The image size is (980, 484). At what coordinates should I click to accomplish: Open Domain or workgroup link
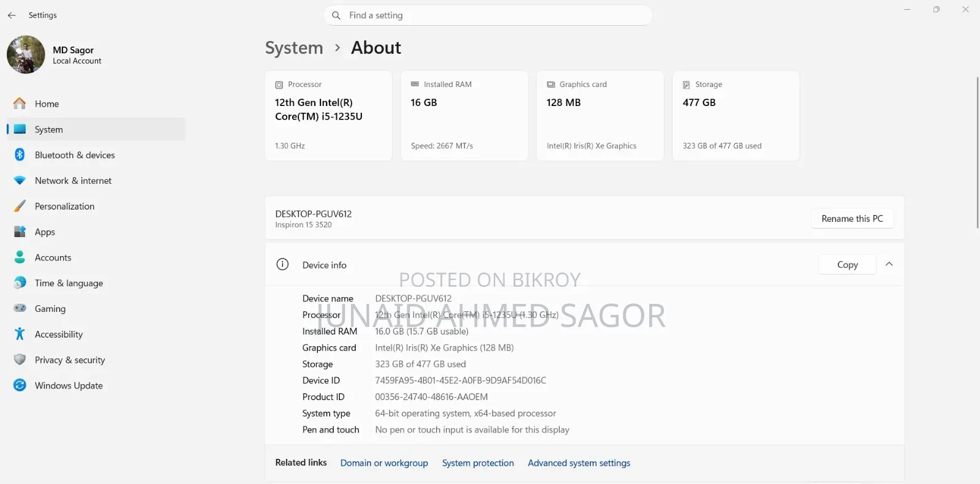(x=384, y=463)
